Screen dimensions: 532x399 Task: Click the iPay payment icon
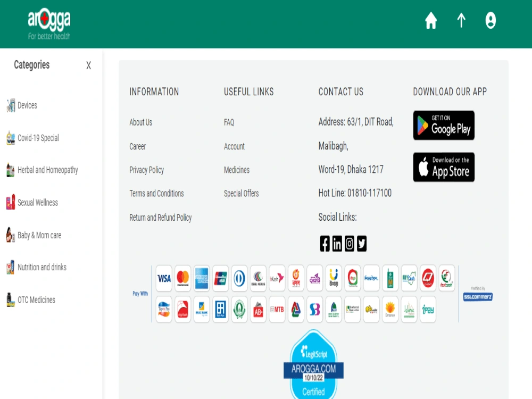[428, 310]
